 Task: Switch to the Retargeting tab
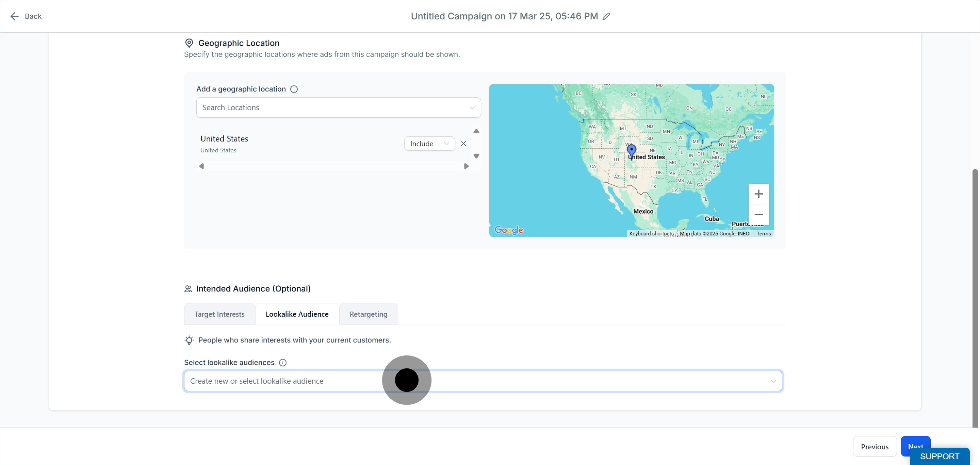(x=368, y=314)
